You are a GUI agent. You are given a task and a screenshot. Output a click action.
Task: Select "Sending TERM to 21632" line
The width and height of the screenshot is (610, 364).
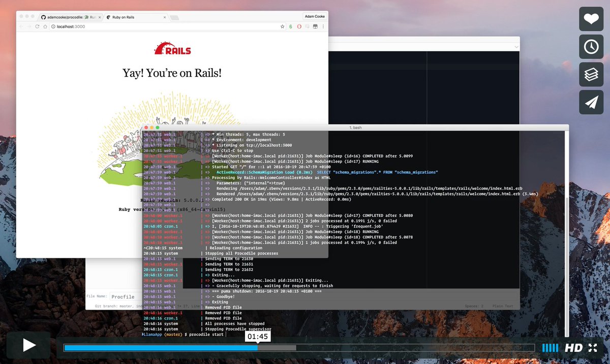point(229,270)
